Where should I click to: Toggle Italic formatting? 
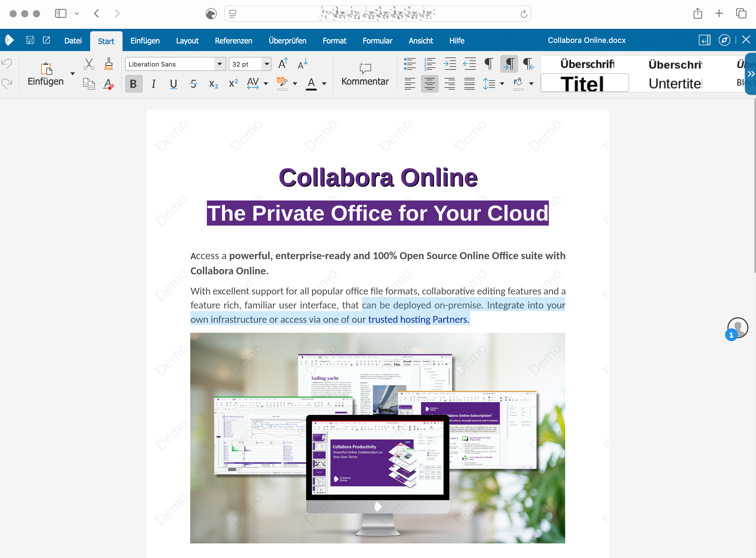[x=153, y=84]
